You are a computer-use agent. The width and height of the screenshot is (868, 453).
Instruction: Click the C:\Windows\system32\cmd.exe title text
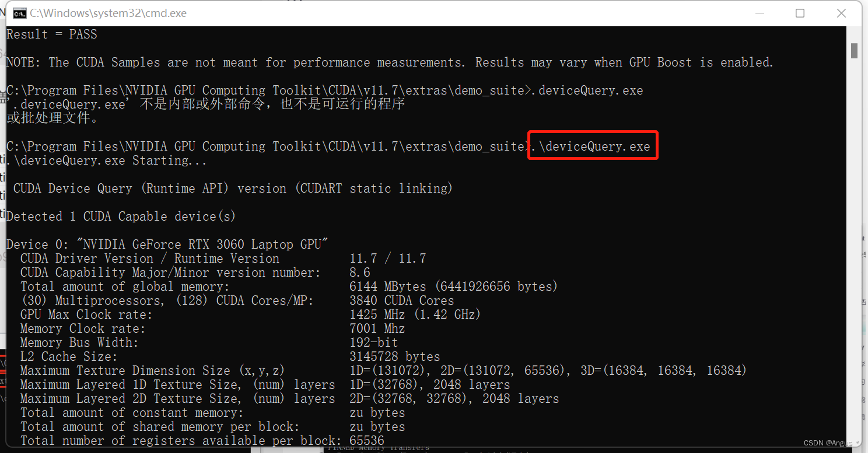point(108,13)
